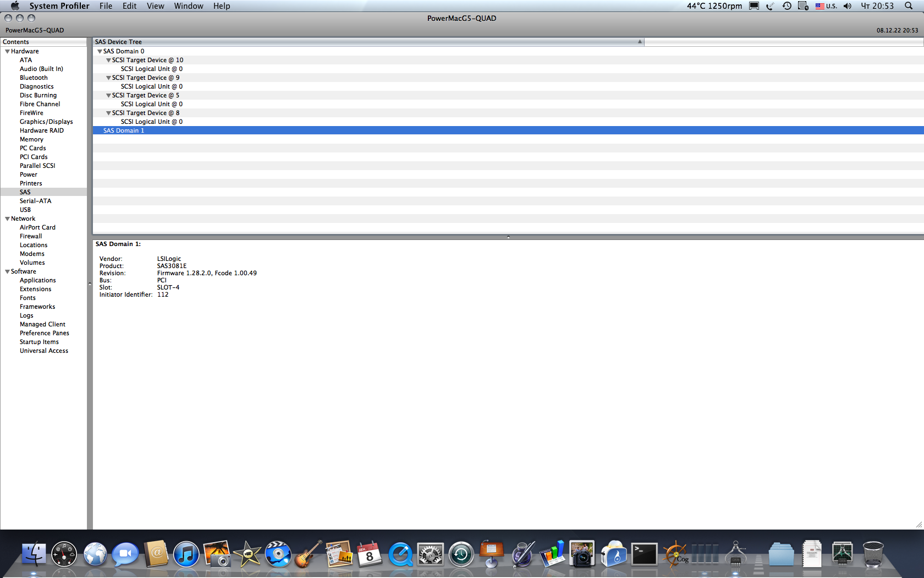Click the window resize corner grip
The width and height of the screenshot is (924, 578).
pos(919,525)
